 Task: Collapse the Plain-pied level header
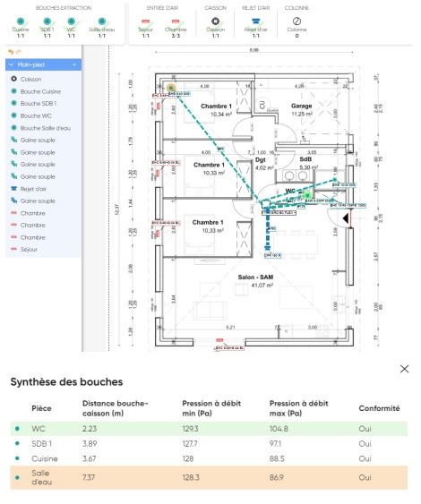(x=12, y=65)
